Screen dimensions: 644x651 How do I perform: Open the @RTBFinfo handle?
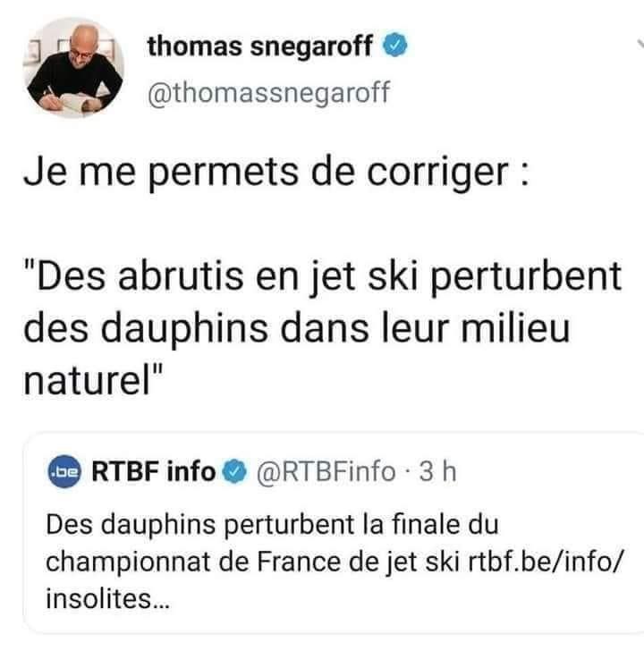(x=326, y=471)
